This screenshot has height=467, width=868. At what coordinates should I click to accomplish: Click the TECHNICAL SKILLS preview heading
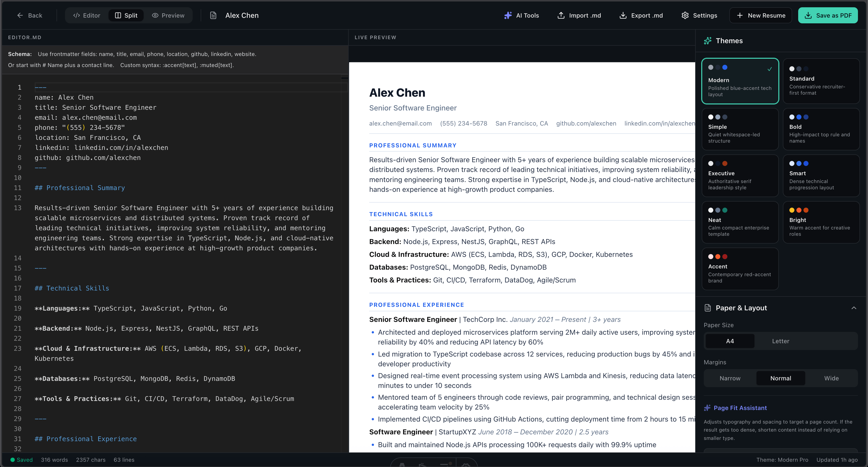(401, 214)
